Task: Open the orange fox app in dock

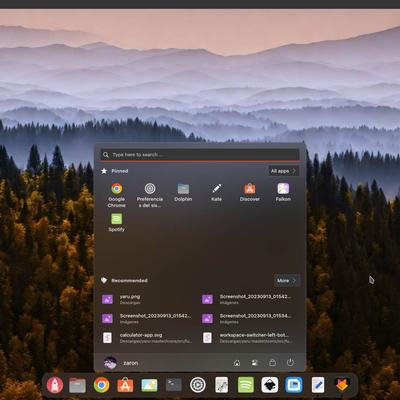Action: [342, 385]
